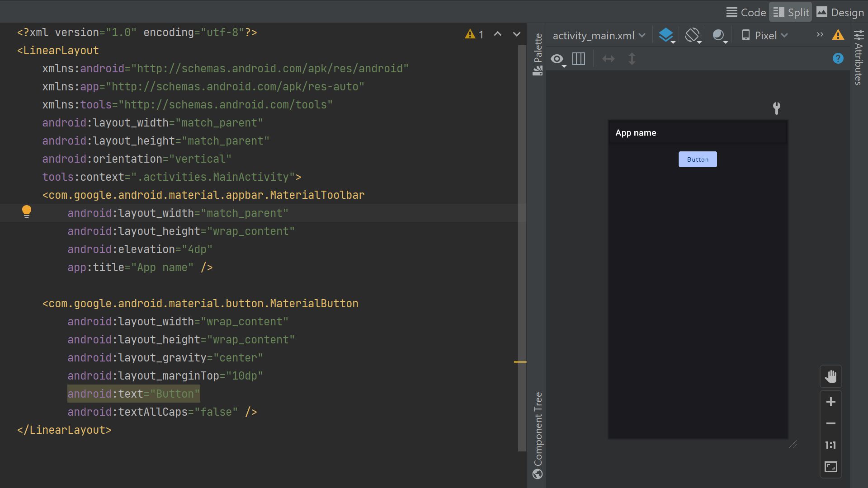
Task: Select the Button in the preview
Action: click(698, 159)
